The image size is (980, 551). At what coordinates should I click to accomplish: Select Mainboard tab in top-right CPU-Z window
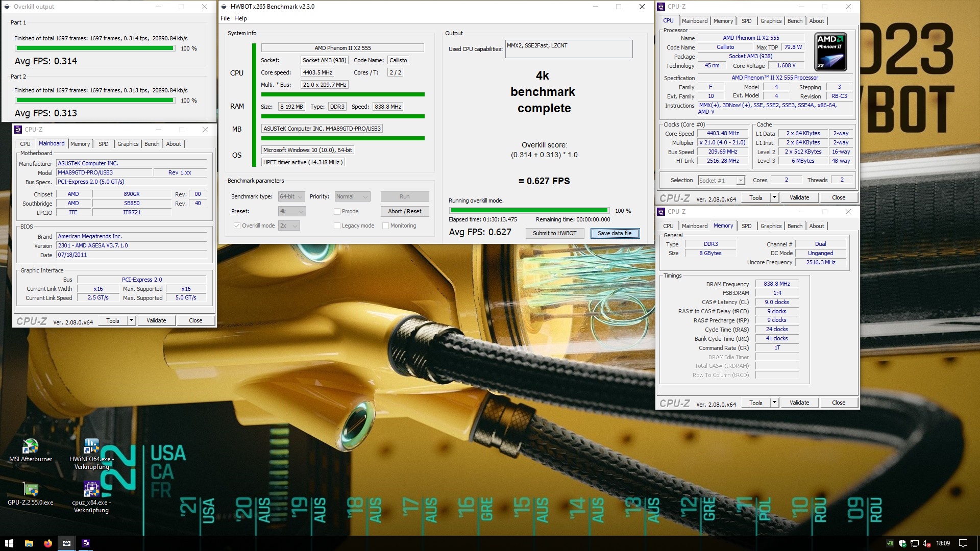point(695,21)
